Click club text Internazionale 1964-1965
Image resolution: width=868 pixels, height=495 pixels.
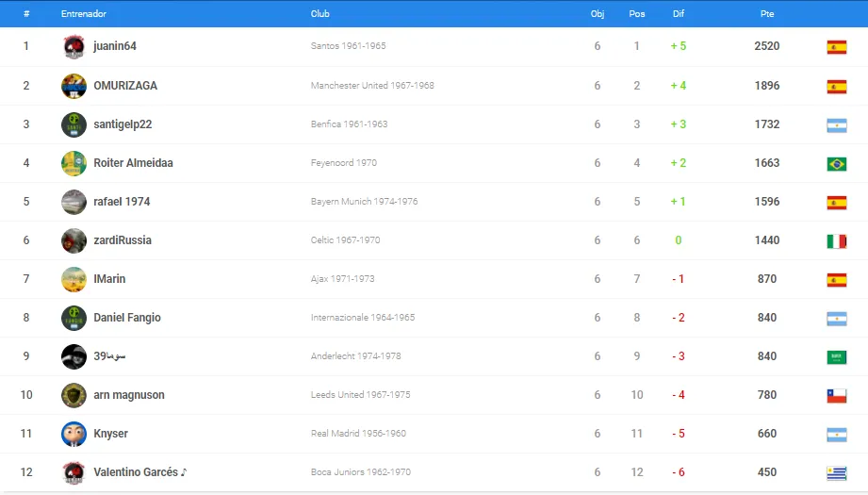click(x=363, y=318)
